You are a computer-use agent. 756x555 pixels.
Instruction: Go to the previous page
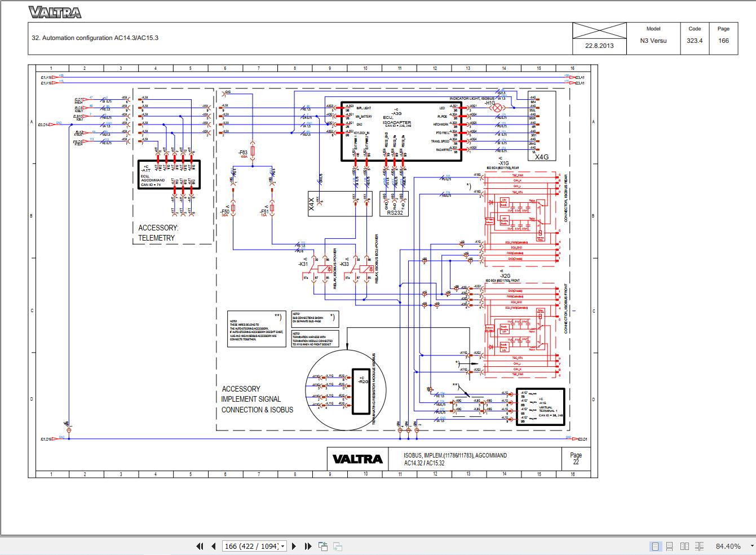(213, 546)
